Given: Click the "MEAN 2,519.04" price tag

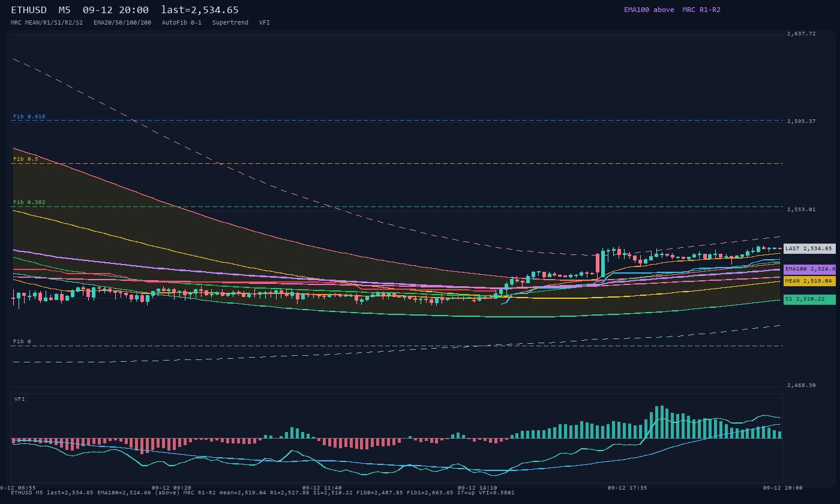Looking at the screenshot, I should [x=809, y=281].
